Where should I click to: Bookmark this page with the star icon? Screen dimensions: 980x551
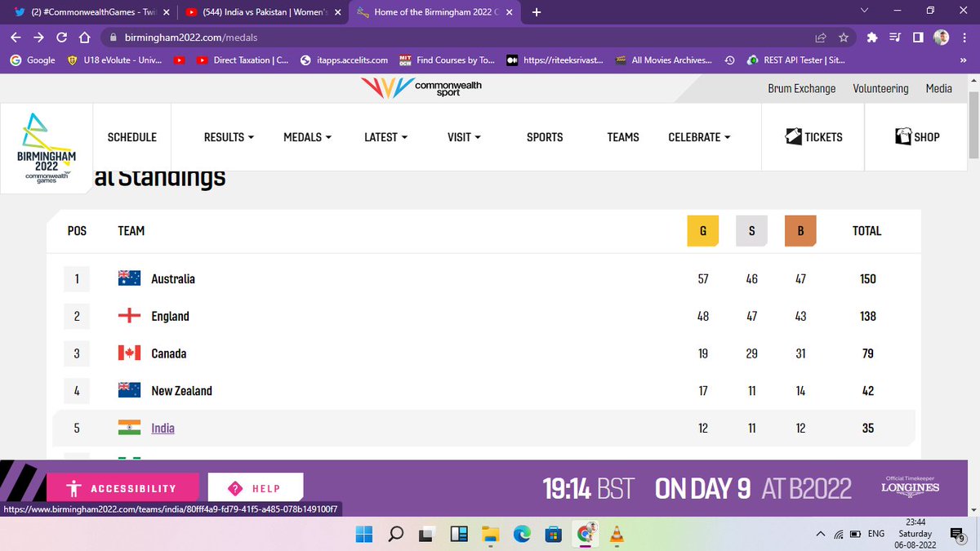click(844, 38)
